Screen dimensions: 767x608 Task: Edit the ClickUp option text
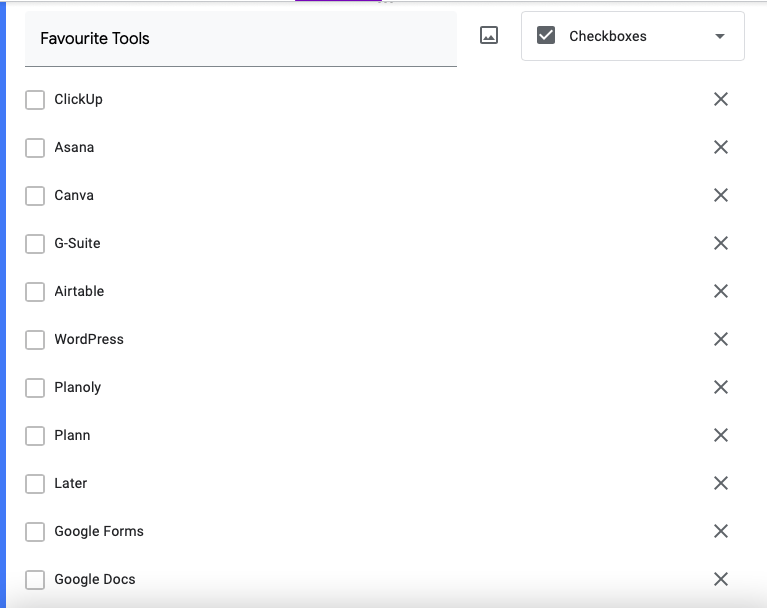click(x=78, y=99)
